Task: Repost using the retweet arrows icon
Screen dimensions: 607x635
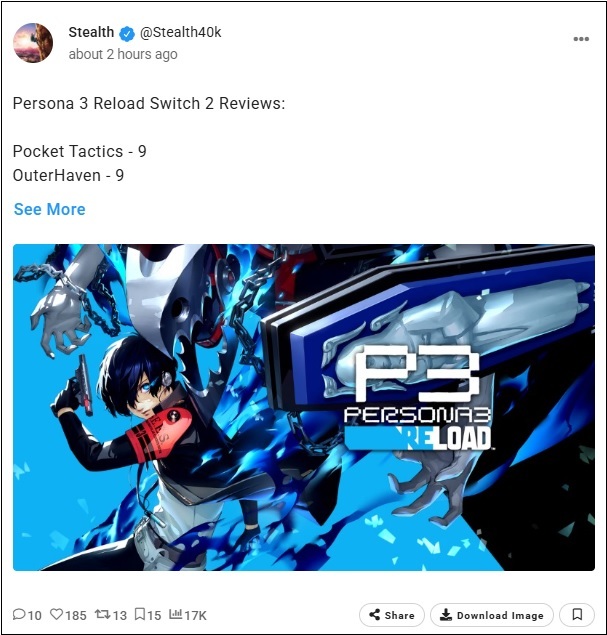Action: pyautogui.click(x=102, y=615)
